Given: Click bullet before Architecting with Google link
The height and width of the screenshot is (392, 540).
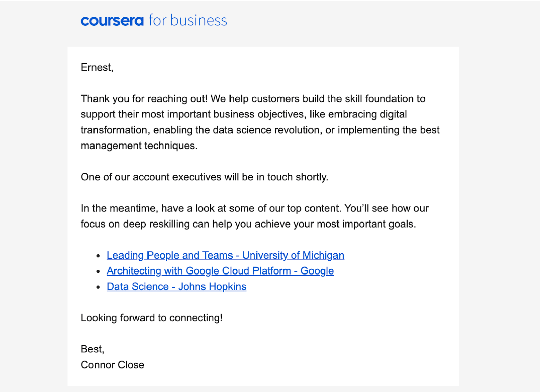Looking at the screenshot, I should [x=98, y=271].
